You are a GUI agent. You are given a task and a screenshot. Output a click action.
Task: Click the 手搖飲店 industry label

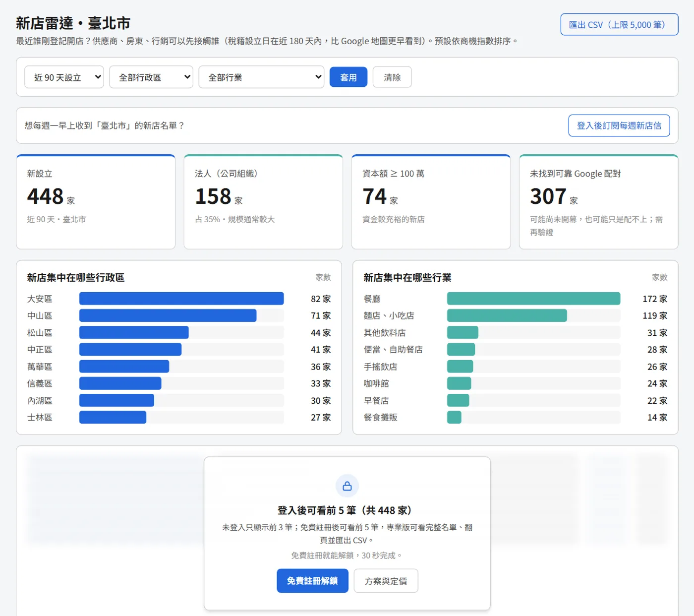tap(380, 367)
